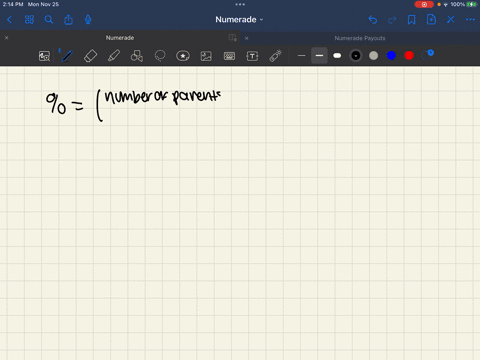Choose the thinnest stroke width
Image resolution: width=480 pixels, height=360 pixels.
click(302, 56)
